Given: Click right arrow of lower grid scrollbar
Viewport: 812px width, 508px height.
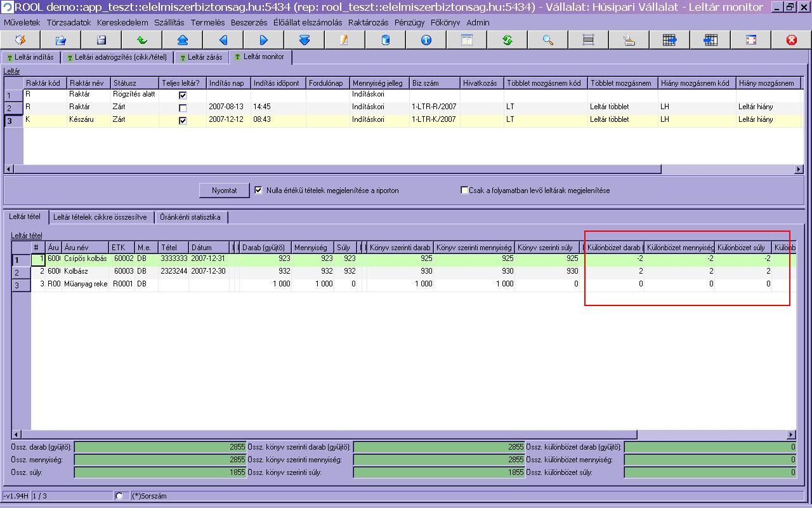Looking at the screenshot, I should coord(791,435).
